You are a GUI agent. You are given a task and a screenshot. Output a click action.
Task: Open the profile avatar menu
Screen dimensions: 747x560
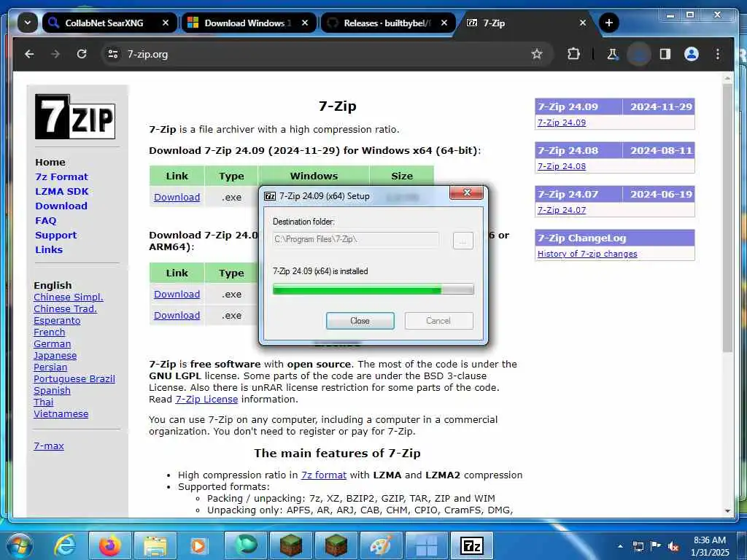692,54
